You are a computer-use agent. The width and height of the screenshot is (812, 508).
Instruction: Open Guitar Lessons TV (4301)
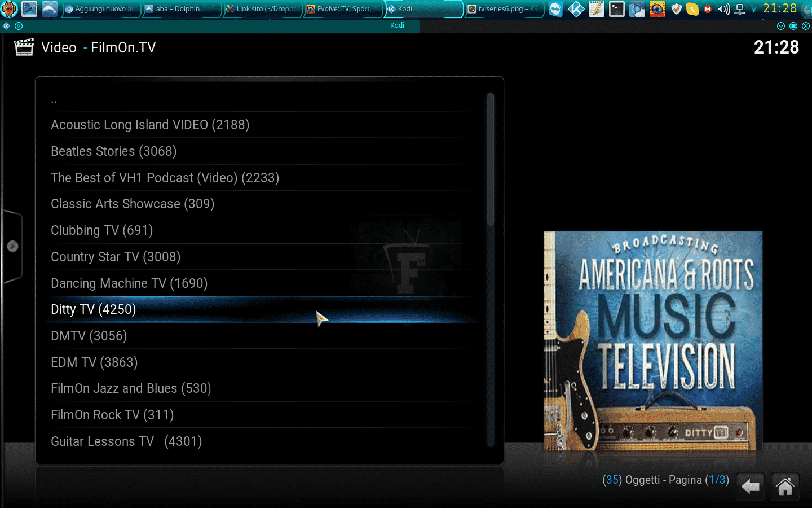(259, 441)
